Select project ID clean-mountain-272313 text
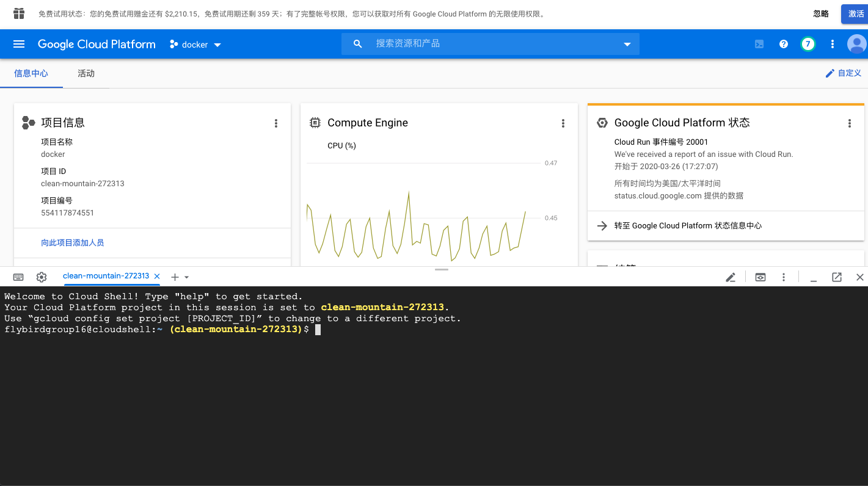The image size is (868, 486). click(82, 183)
